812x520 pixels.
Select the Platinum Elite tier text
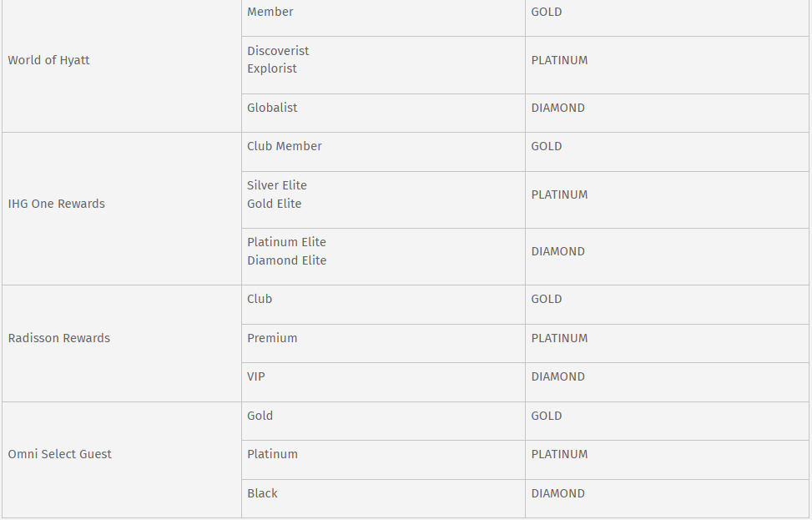(x=286, y=242)
